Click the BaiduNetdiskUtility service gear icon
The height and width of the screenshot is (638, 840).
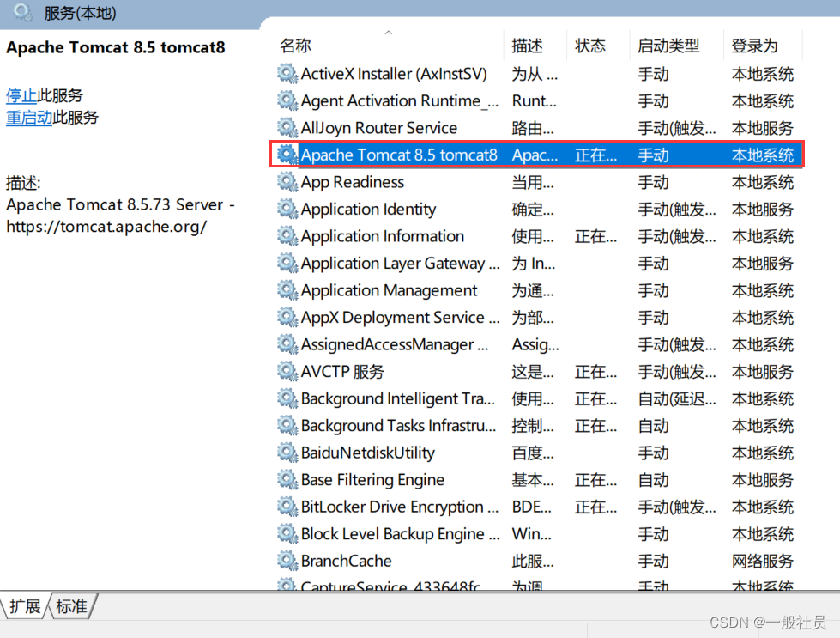(x=287, y=453)
